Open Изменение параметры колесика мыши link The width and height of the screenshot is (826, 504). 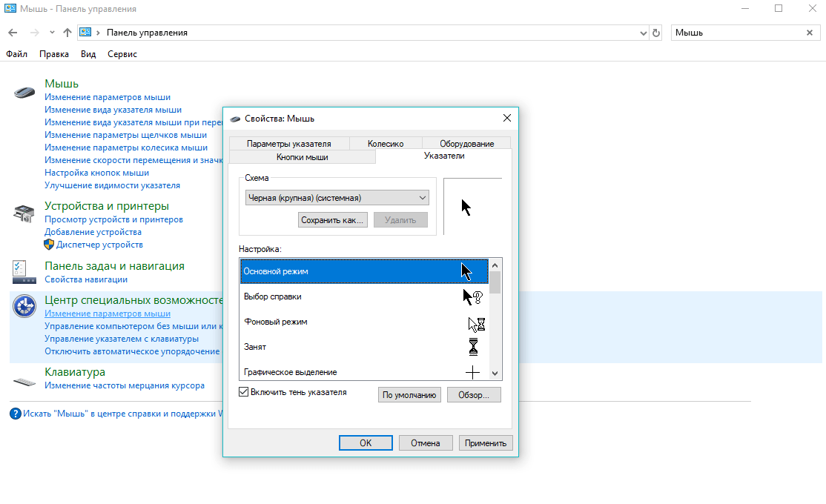126,147
